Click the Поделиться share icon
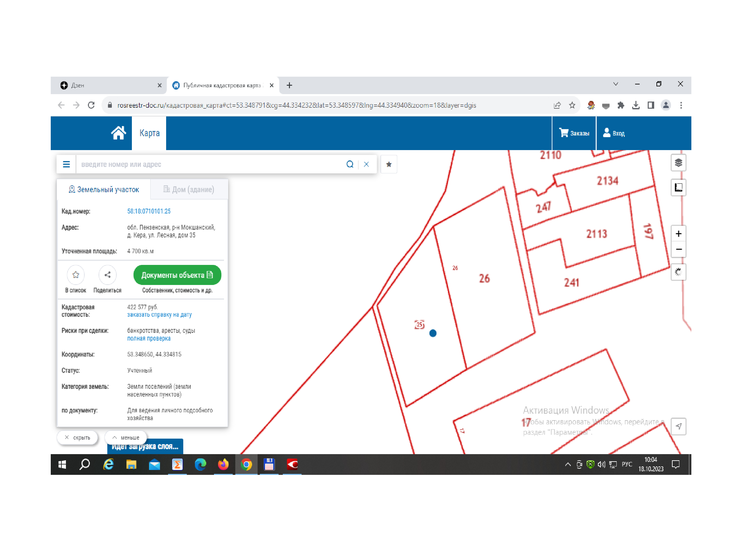Screen dimensions: 756x535 click(107, 275)
